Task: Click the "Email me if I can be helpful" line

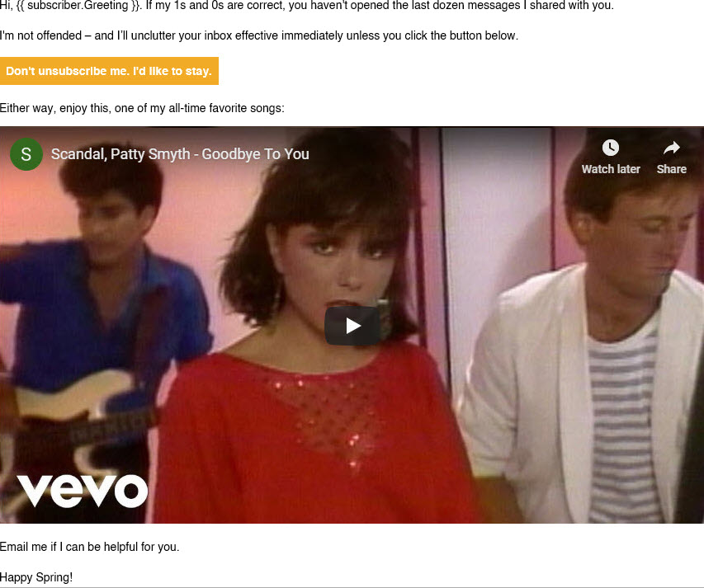Action: 89,547
